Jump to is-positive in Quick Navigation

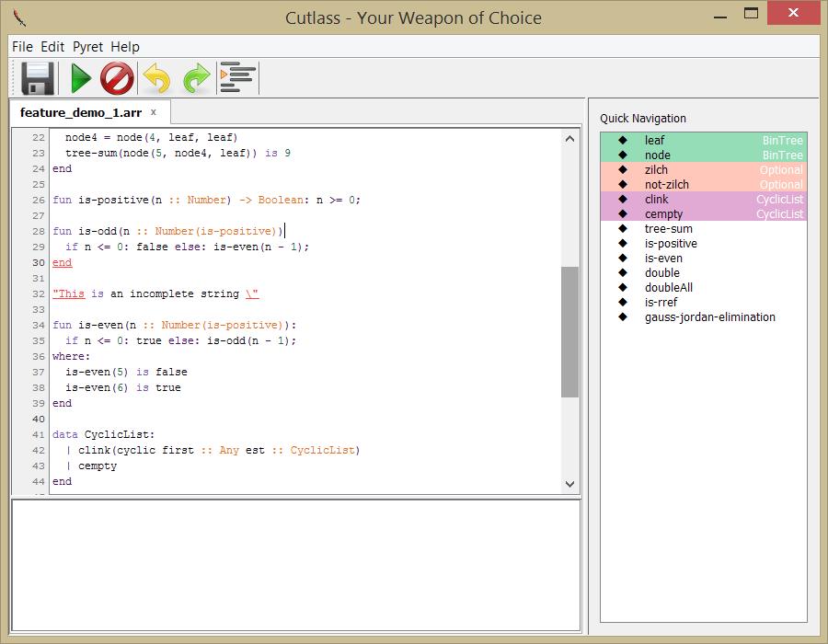pyautogui.click(x=704, y=244)
